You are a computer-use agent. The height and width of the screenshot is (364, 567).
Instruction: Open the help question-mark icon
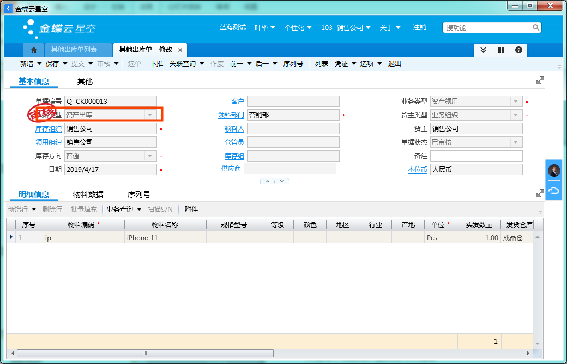(x=519, y=50)
